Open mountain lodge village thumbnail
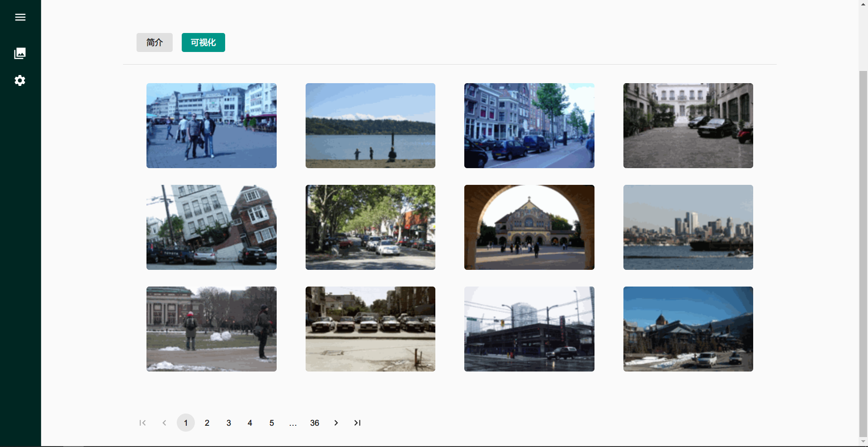 click(688, 329)
